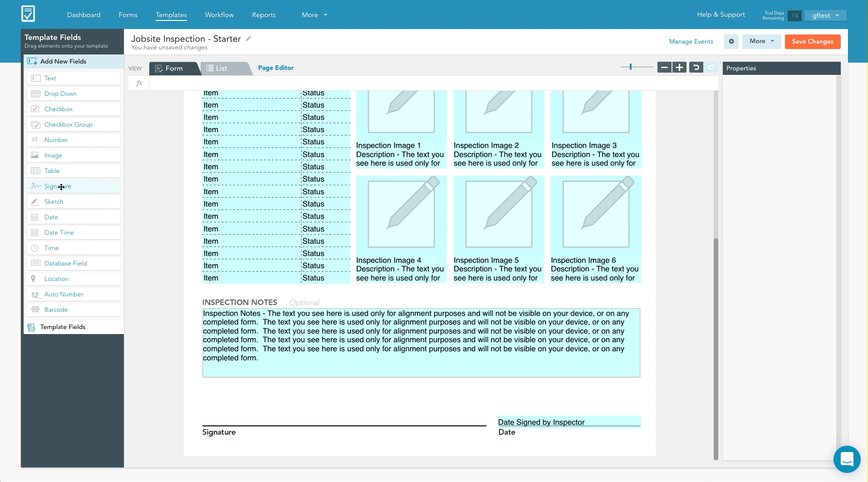Open the chat support bubble
This screenshot has width=868, height=482.
[x=847, y=459]
